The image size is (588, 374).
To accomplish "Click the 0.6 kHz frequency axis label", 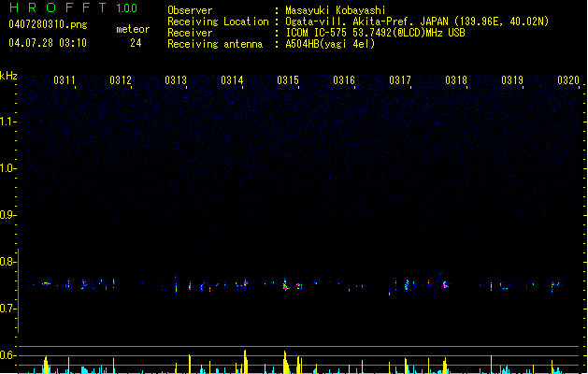I will [7, 355].
